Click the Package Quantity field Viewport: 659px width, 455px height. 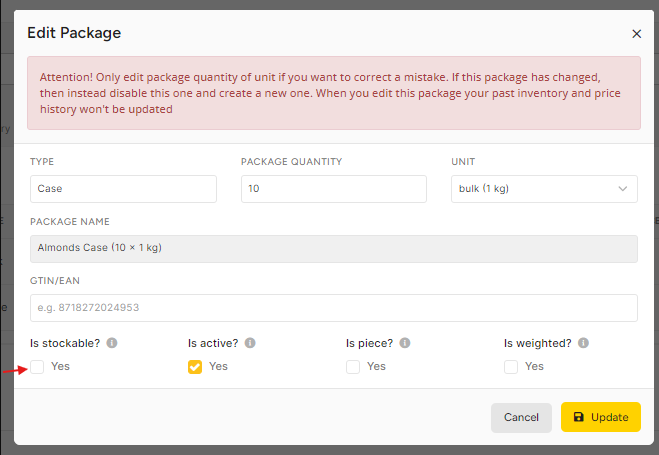[334, 189]
